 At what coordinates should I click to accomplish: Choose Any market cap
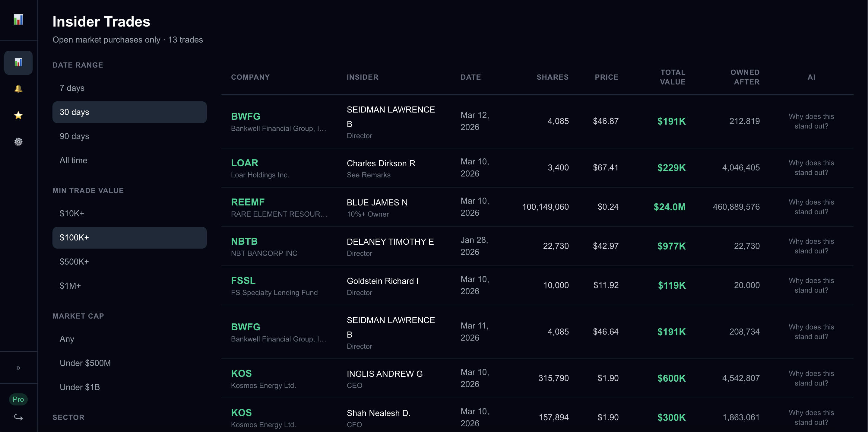[x=129, y=339]
